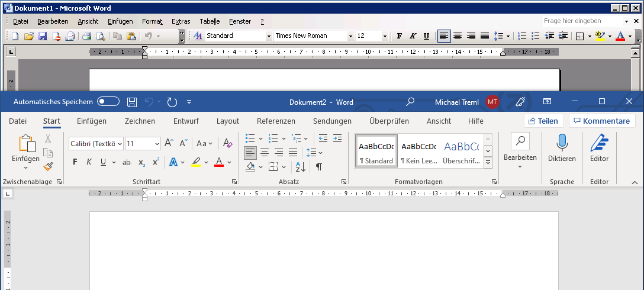Screen dimensions: 644x290
Task: Toggle the paragraph marks ¶ button
Action: (x=318, y=167)
